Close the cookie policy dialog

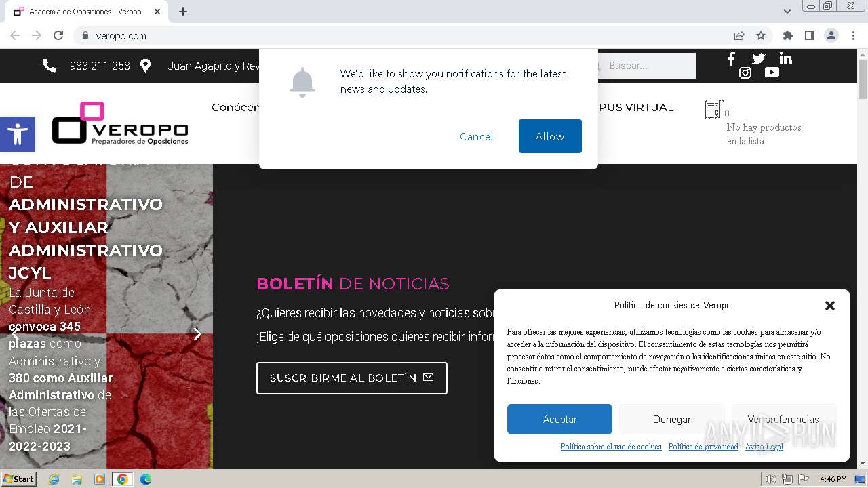pos(829,306)
